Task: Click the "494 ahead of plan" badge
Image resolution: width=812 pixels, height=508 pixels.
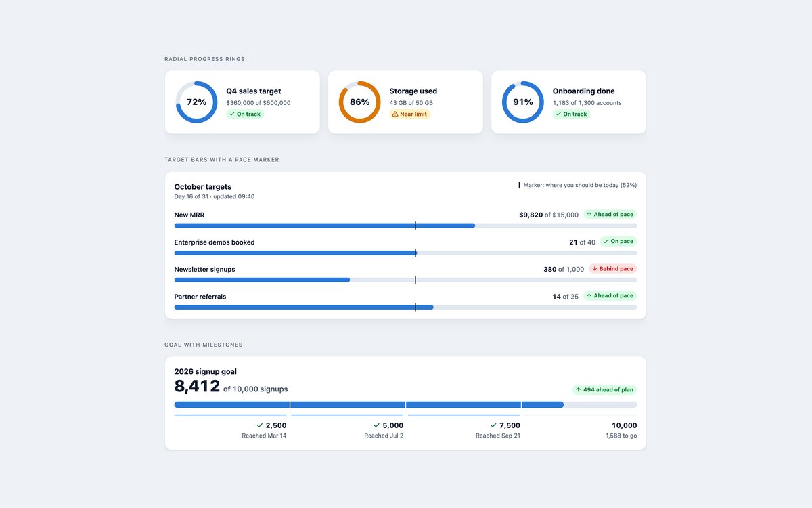Action: (604, 390)
